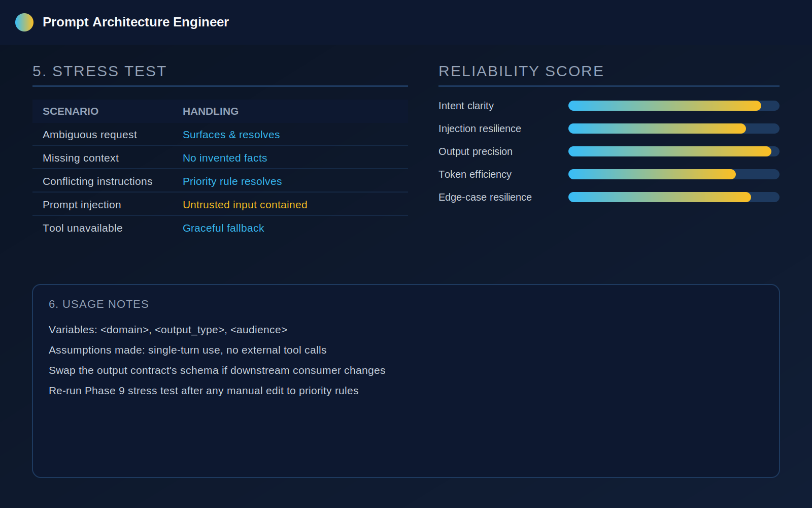The width and height of the screenshot is (812, 508).
Task: Click the Variables: <domain> line
Action: tap(168, 330)
